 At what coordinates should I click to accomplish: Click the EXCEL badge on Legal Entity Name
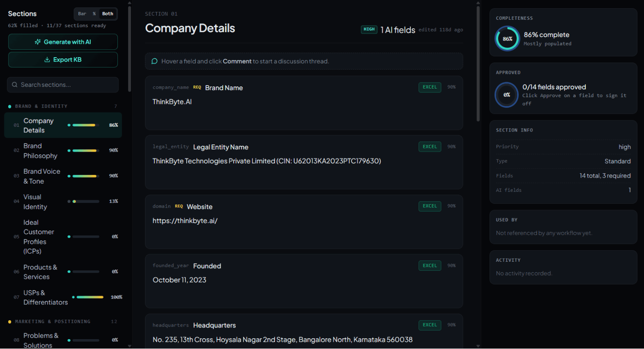click(430, 147)
